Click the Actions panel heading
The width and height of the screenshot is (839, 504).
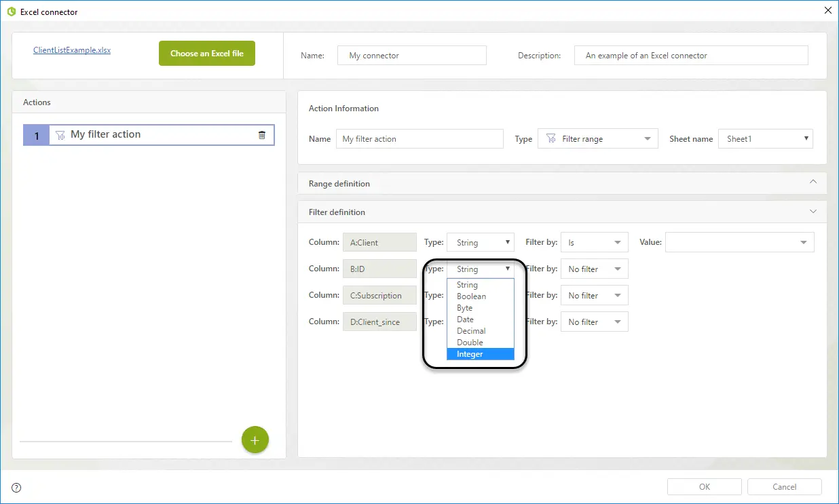[37, 102]
